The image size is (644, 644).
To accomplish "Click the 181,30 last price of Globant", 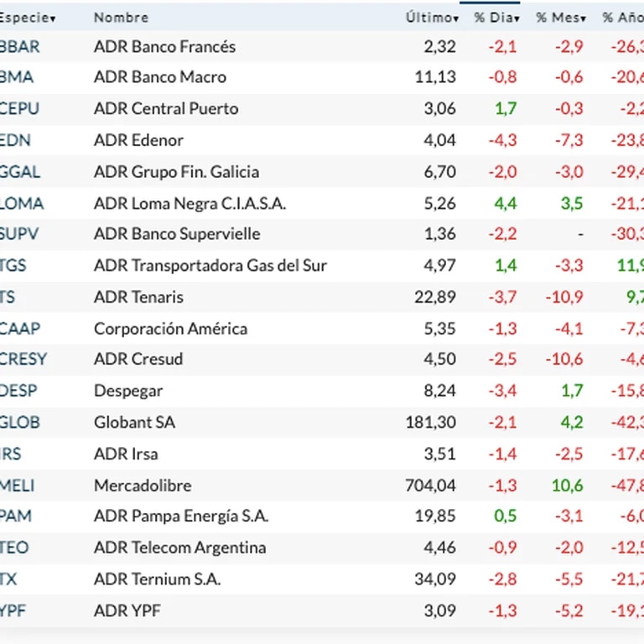I will [431, 423].
